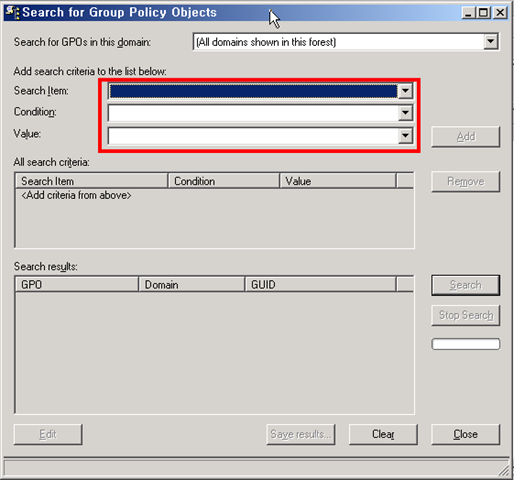Expand the Value dropdown arrow

(x=405, y=136)
